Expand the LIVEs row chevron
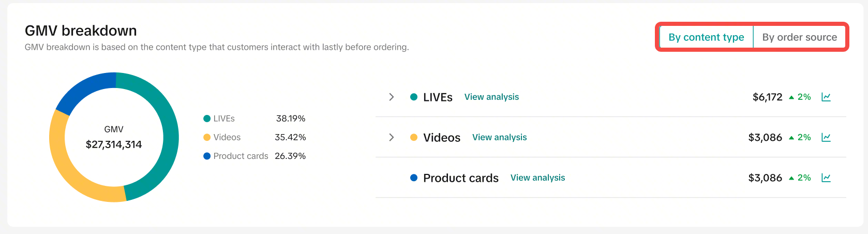 (392, 97)
